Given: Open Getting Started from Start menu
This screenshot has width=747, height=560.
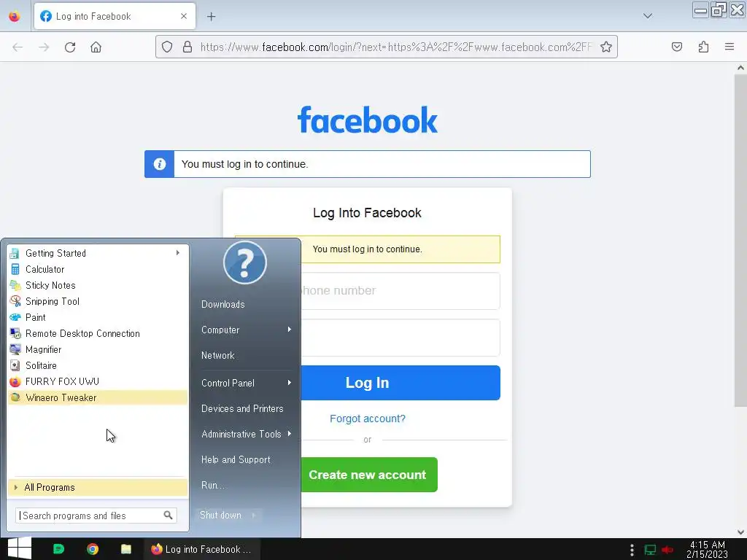Looking at the screenshot, I should pyautogui.click(x=97, y=253).
